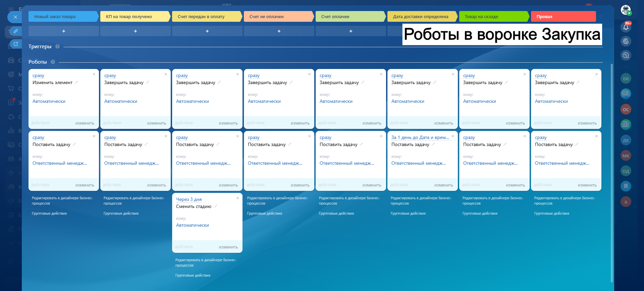644x291 pixels.
Task: Select the Провал stage header
Action: [x=563, y=16]
